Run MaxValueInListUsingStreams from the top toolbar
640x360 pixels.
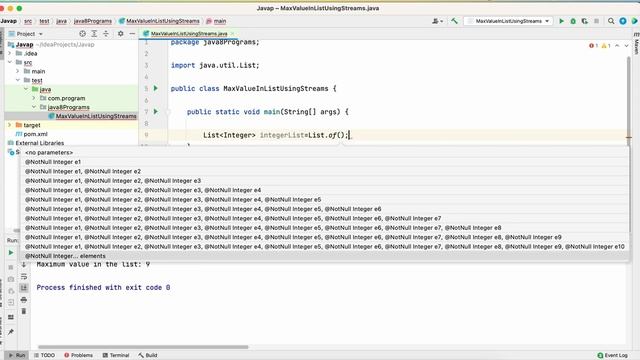tap(561, 21)
